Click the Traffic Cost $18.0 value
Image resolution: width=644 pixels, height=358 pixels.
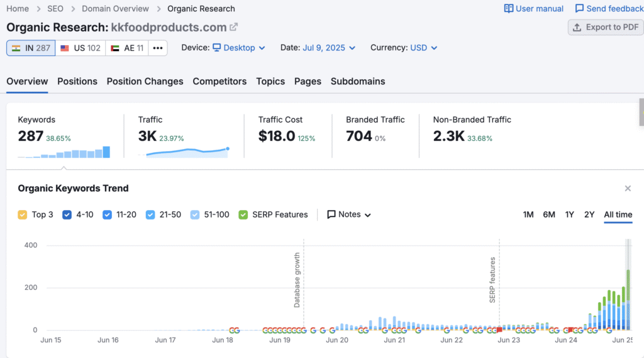pos(277,136)
